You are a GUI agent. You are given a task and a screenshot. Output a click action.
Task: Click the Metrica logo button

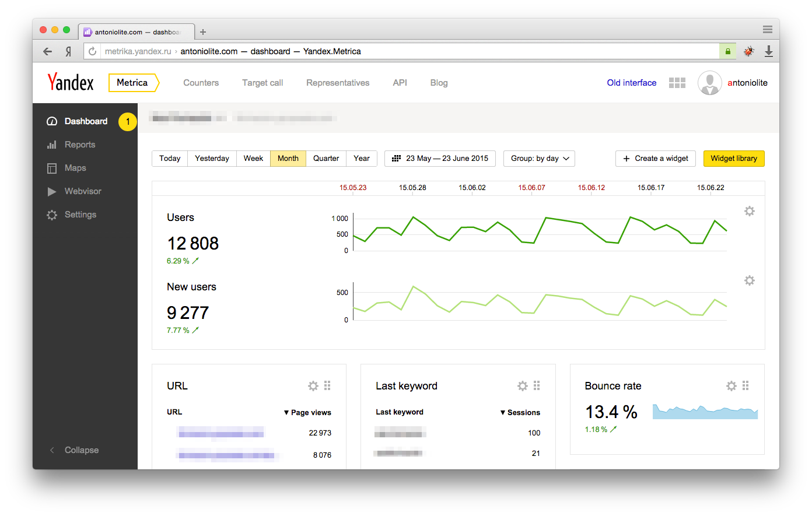(134, 83)
